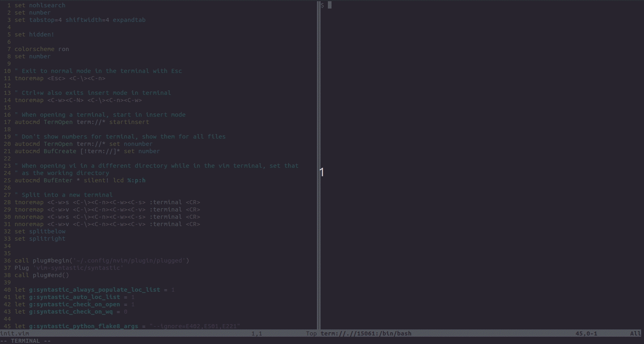Click 'let g:syntastic_always_populate_loc_list = 1' line
This screenshot has height=344, width=644.
pos(94,290)
